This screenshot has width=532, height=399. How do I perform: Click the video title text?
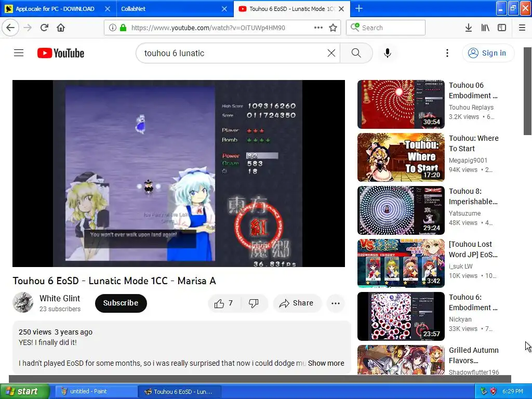(114, 281)
